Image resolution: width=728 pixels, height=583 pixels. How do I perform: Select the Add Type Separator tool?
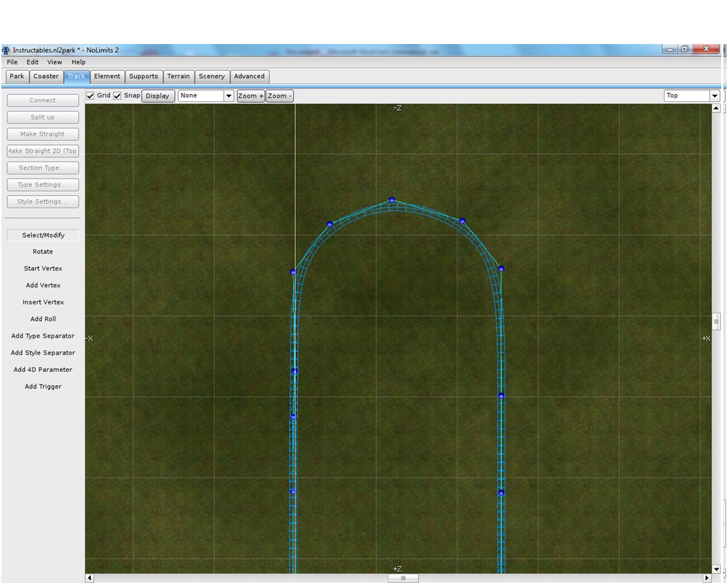tap(43, 336)
